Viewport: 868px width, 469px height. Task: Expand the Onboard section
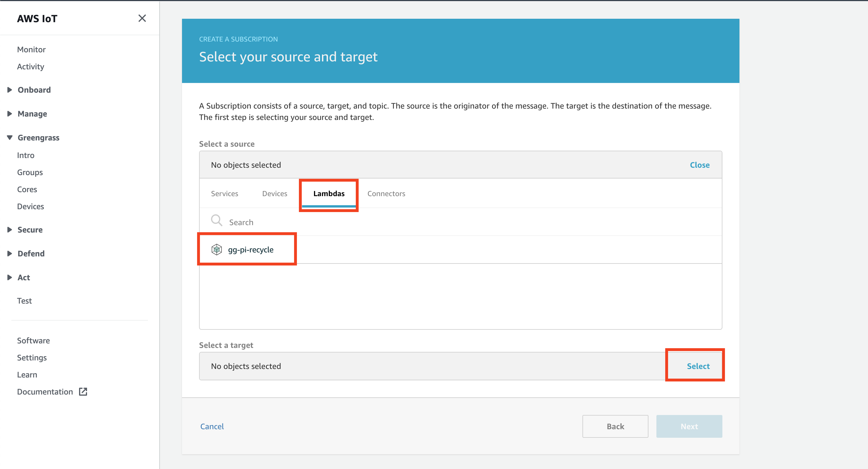tap(10, 90)
